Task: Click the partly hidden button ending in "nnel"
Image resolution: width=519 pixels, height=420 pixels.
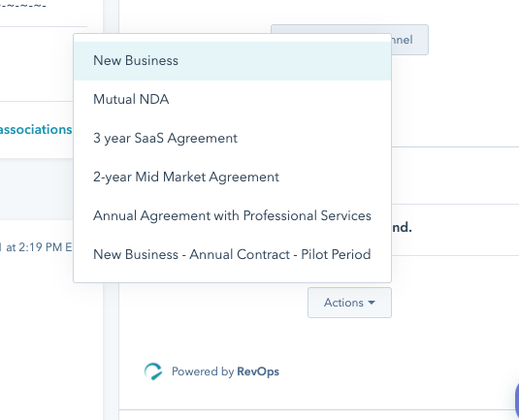Action: click(x=409, y=40)
